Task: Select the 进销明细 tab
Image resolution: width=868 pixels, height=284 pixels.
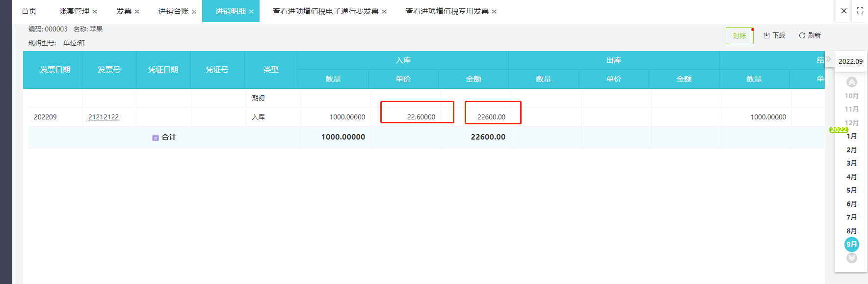Action: pyautogui.click(x=231, y=11)
